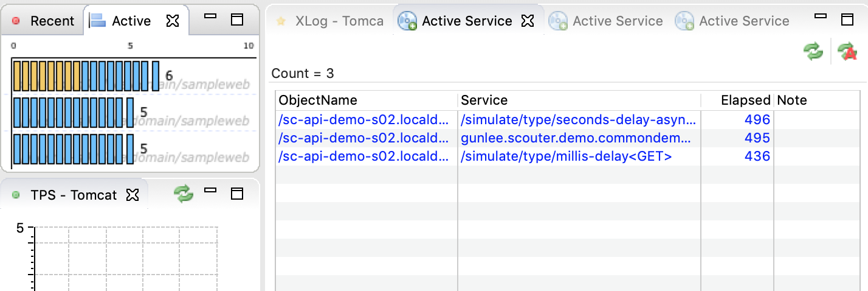The image size is (868, 291).
Task: Select the second Active Service tab
Action: [607, 21]
